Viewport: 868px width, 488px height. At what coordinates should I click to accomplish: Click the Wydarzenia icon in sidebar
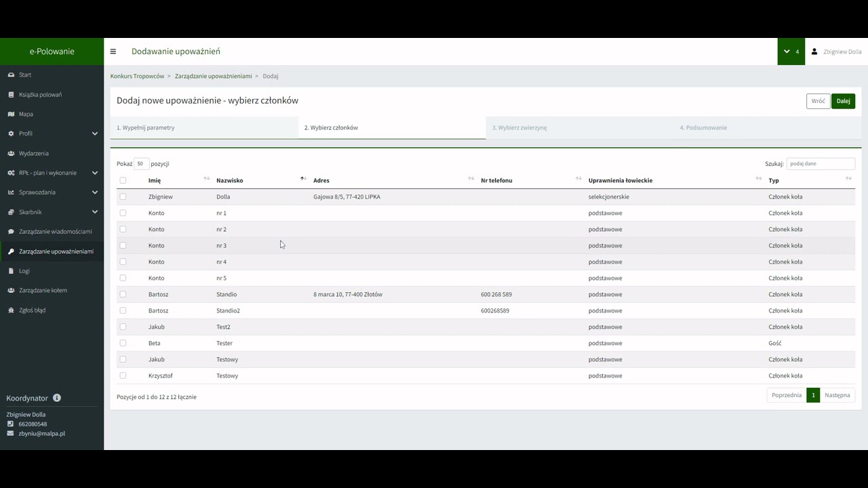tap(11, 153)
